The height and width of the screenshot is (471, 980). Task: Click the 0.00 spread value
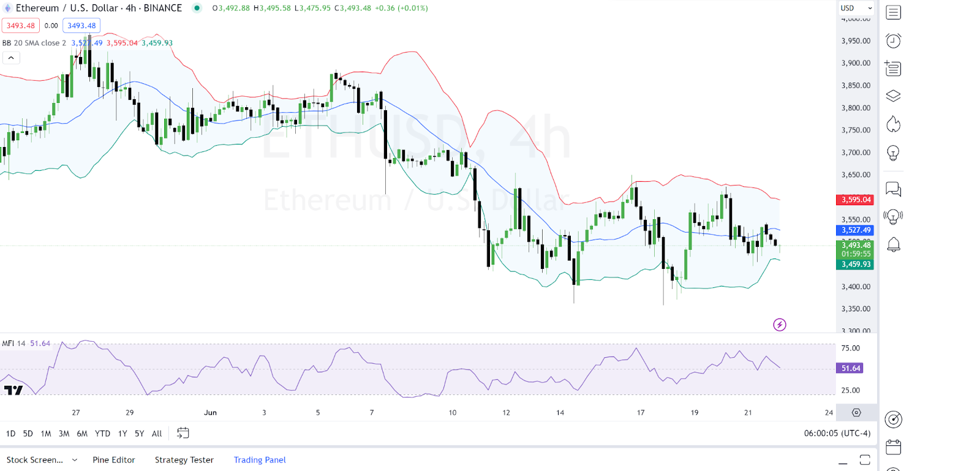click(x=51, y=26)
